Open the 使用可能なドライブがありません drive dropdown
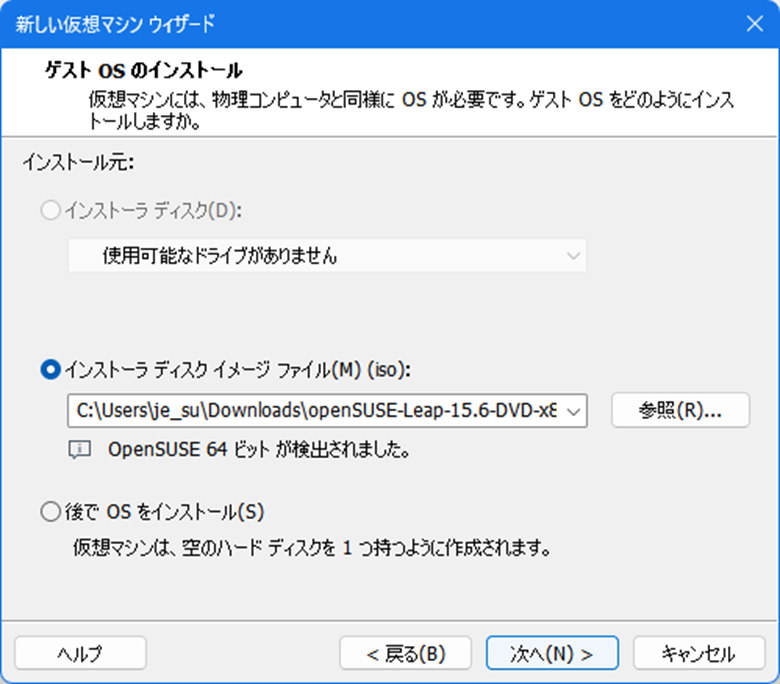 (326, 256)
